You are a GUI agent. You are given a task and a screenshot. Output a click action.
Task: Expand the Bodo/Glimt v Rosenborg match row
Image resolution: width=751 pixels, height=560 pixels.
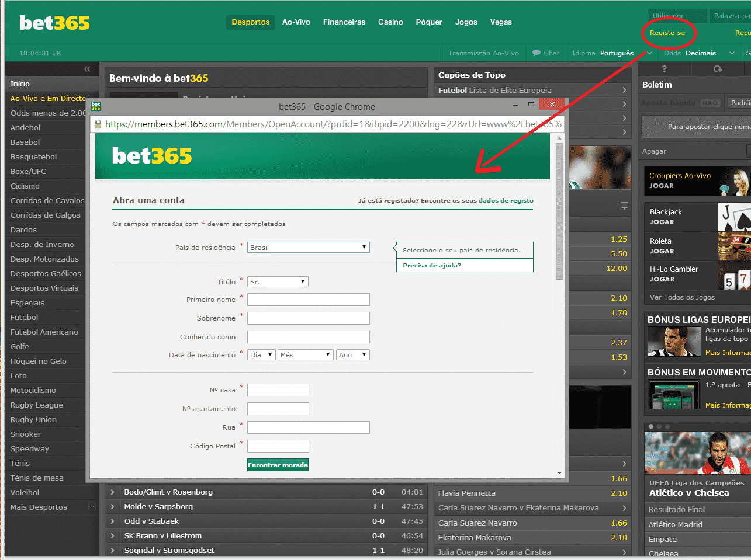pyautogui.click(x=113, y=492)
